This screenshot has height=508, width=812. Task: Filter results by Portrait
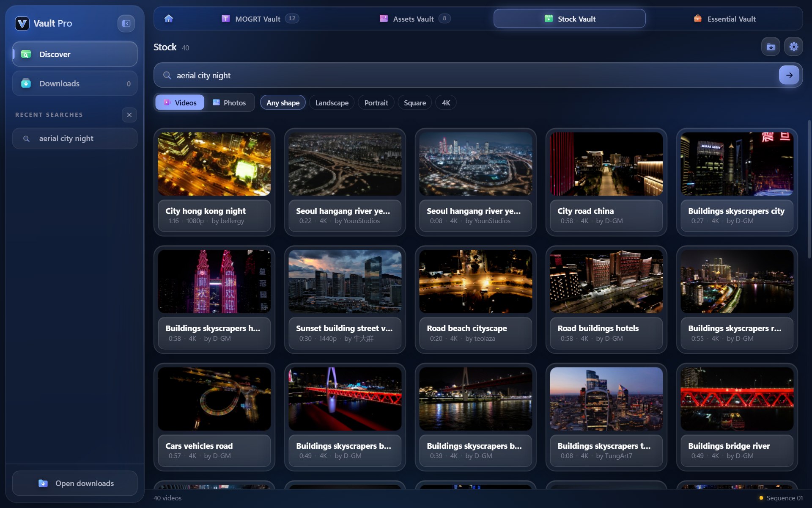pos(376,102)
